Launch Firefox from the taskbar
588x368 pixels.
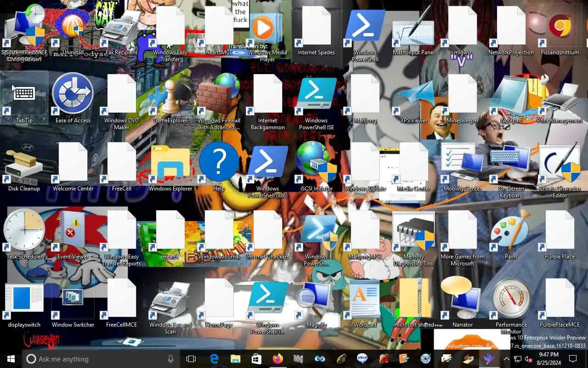click(277, 359)
